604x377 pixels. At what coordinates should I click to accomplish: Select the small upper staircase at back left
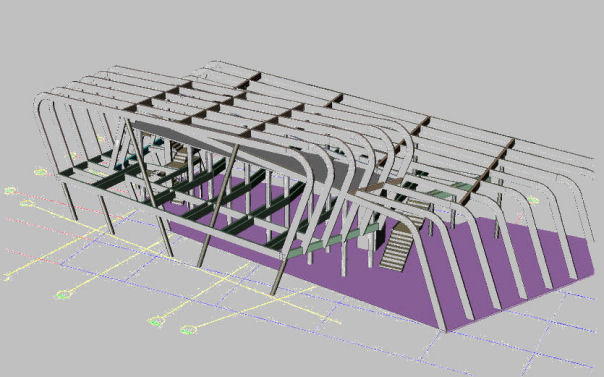[x=179, y=154]
